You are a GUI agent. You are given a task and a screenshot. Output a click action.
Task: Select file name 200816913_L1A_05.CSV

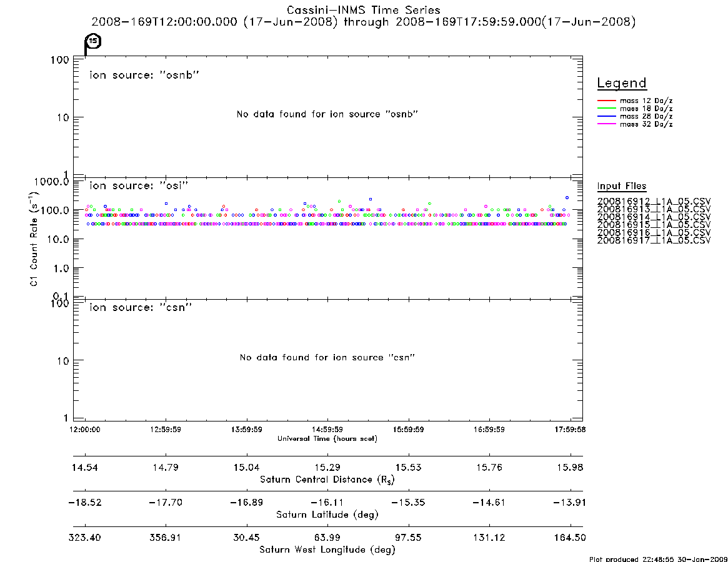(654, 209)
